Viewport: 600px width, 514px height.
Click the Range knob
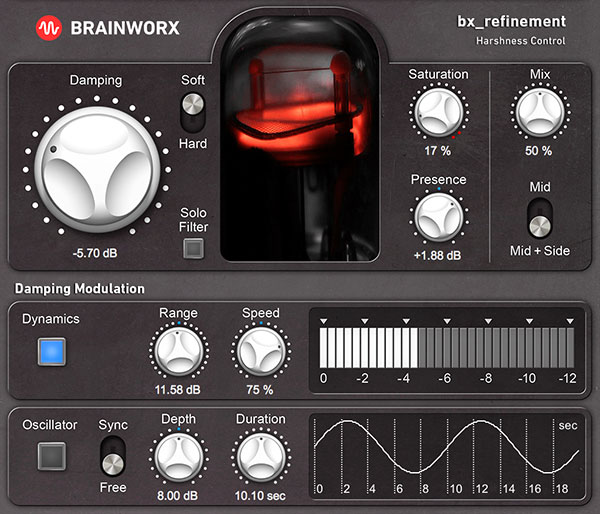pos(179,351)
